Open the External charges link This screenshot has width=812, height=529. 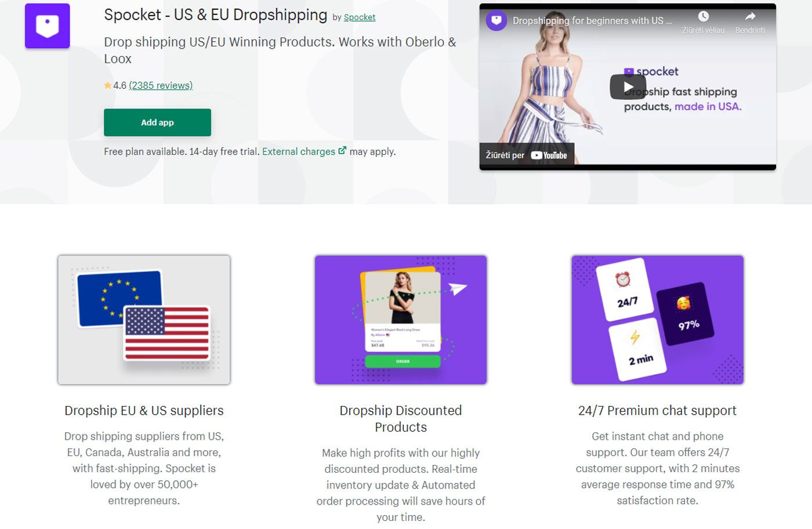(299, 151)
